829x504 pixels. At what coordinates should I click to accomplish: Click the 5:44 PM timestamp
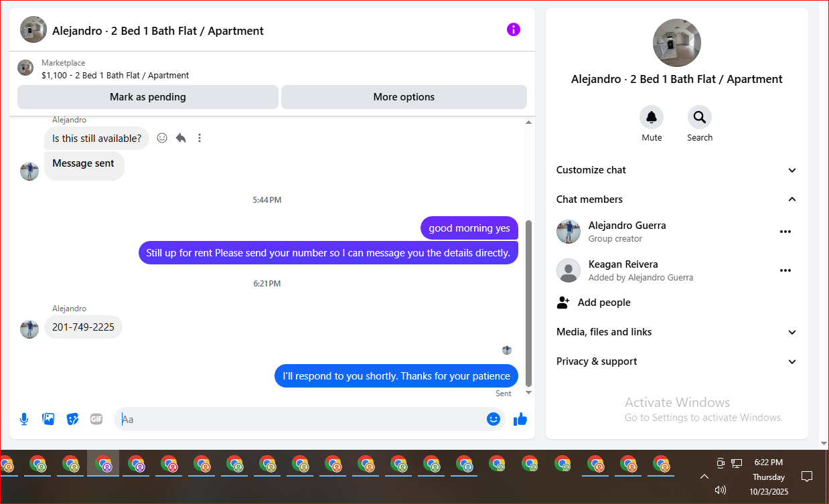click(267, 200)
